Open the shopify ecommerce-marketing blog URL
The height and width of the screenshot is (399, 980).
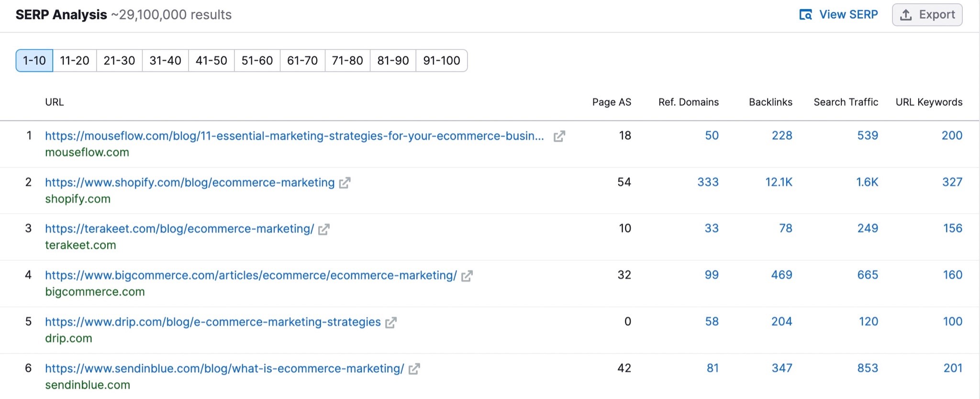(x=189, y=183)
